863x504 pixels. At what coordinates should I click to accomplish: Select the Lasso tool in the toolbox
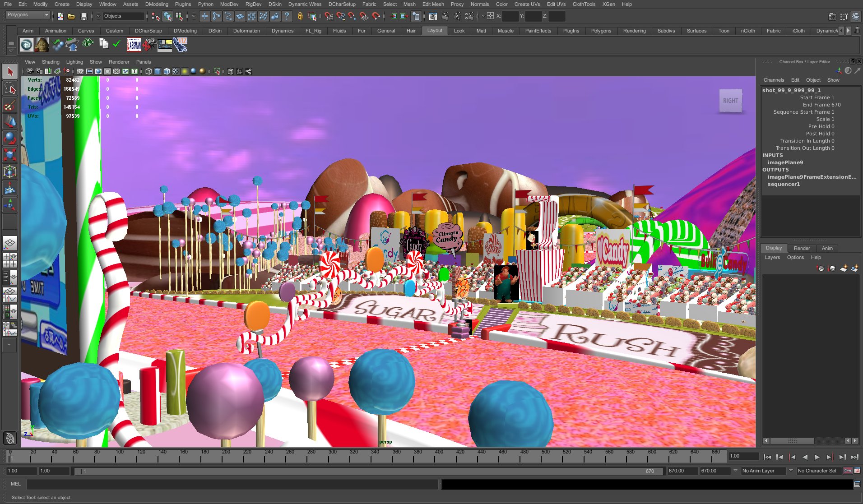(10, 88)
